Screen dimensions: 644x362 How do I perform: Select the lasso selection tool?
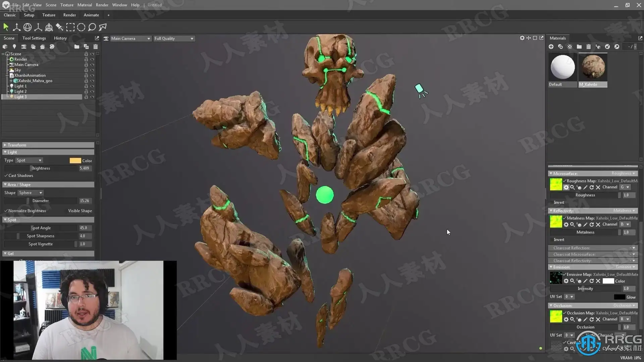tap(92, 27)
